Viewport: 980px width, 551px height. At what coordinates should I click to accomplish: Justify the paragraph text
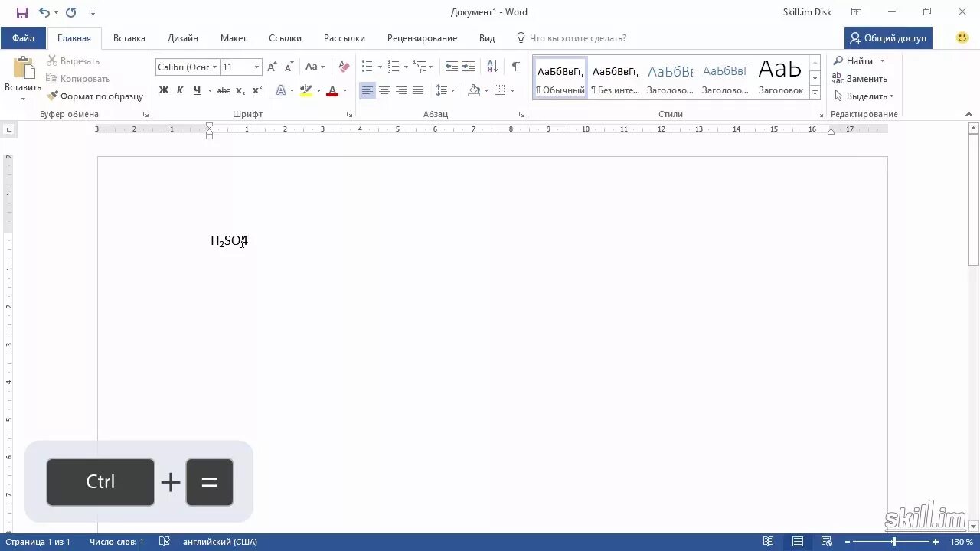(418, 90)
